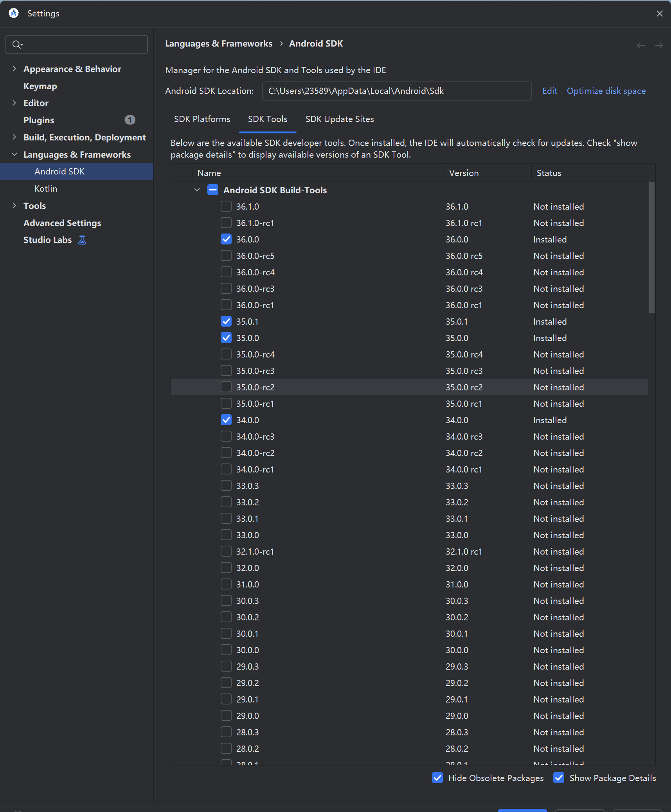Screen dimensions: 671x812
Task: Uncheck the 35.0.1 build-tools checkbox
Action: coord(226,321)
